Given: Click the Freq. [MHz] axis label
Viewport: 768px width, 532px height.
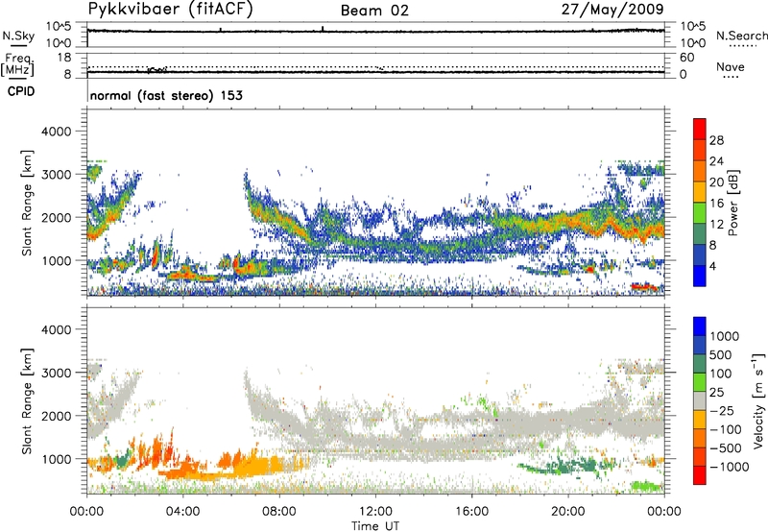Looking at the screenshot, I should tap(17, 64).
